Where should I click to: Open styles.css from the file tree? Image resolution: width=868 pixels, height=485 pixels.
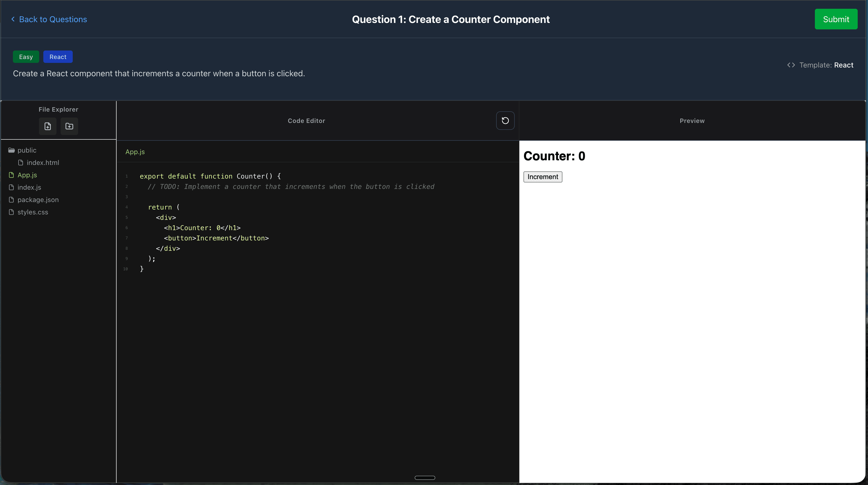(x=32, y=212)
